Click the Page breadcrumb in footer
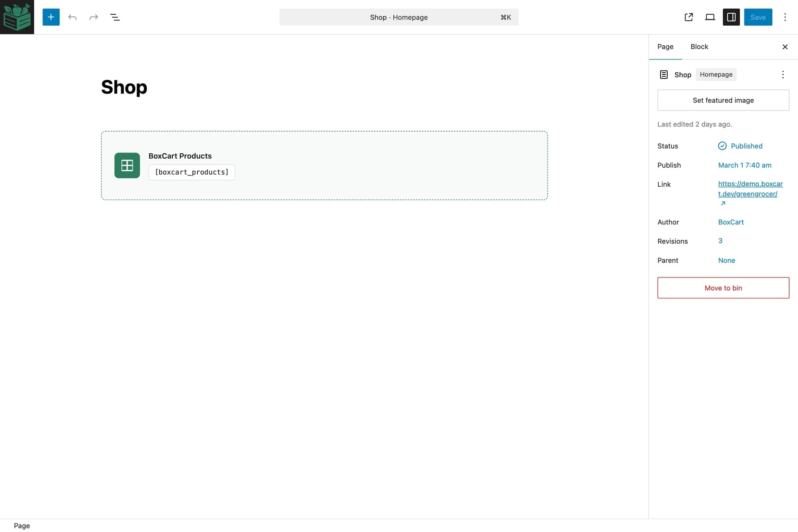Screen dimensions: 798x532 coord(22,526)
